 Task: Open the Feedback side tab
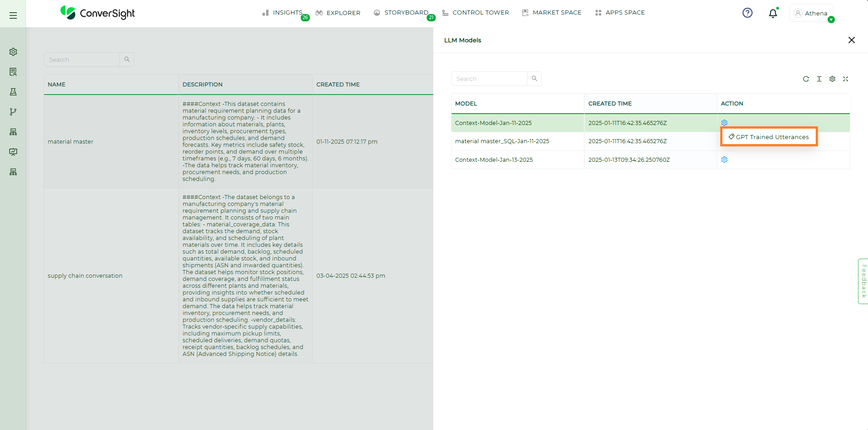click(863, 281)
